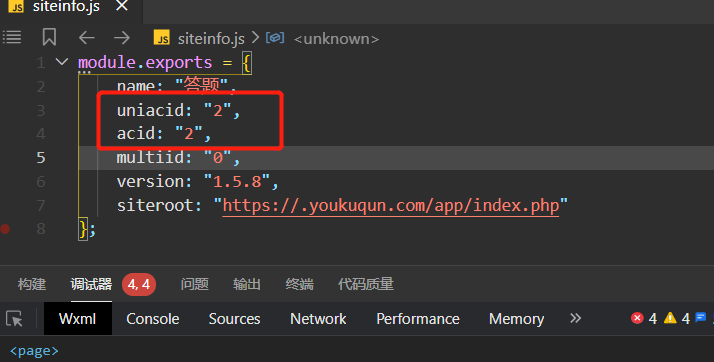Click the red 4, 4 badge
This screenshot has width=714, height=362.
coord(139,285)
